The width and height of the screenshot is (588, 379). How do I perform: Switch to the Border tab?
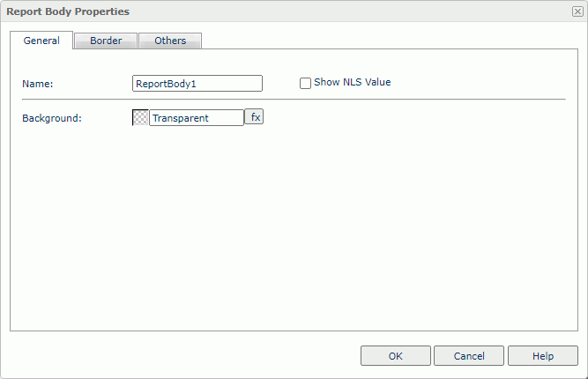click(x=106, y=41)
